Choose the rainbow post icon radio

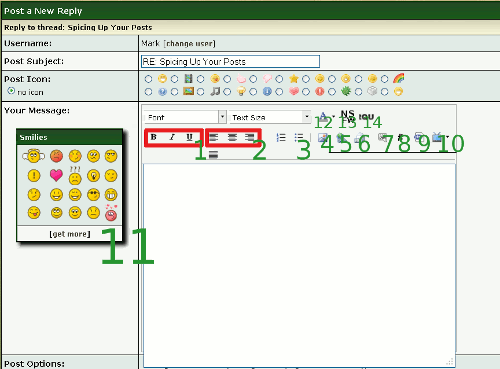pyautogui.click(x=385, y=79)
